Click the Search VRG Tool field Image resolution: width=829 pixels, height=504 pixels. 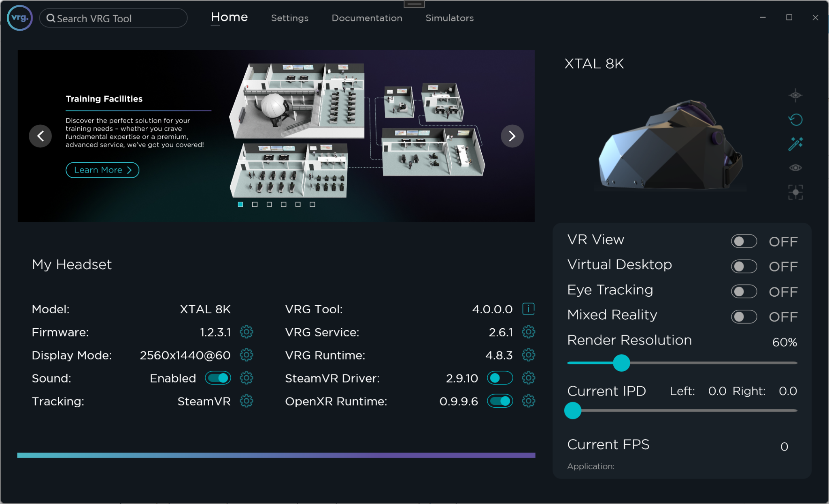[113, 18]
